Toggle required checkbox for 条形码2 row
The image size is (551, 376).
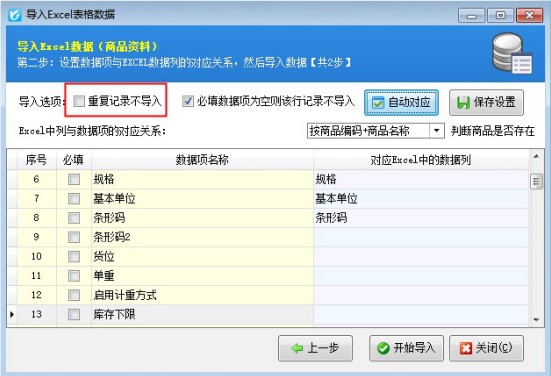coord(74,237)
